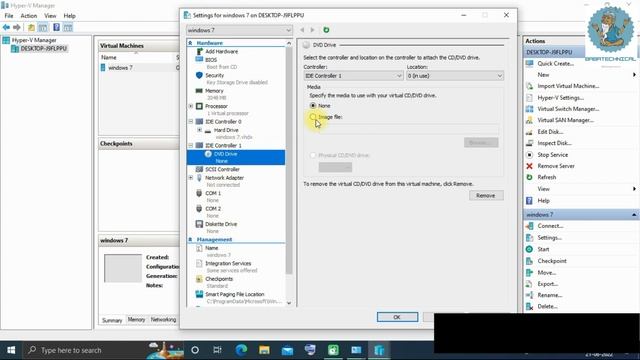Click the green refresh icon in Settings dialog
640x360 pixels.
pos(326,30)
